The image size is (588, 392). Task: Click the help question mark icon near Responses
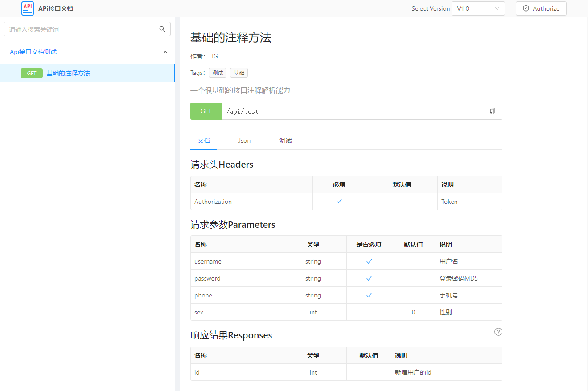tap(498, 332)
